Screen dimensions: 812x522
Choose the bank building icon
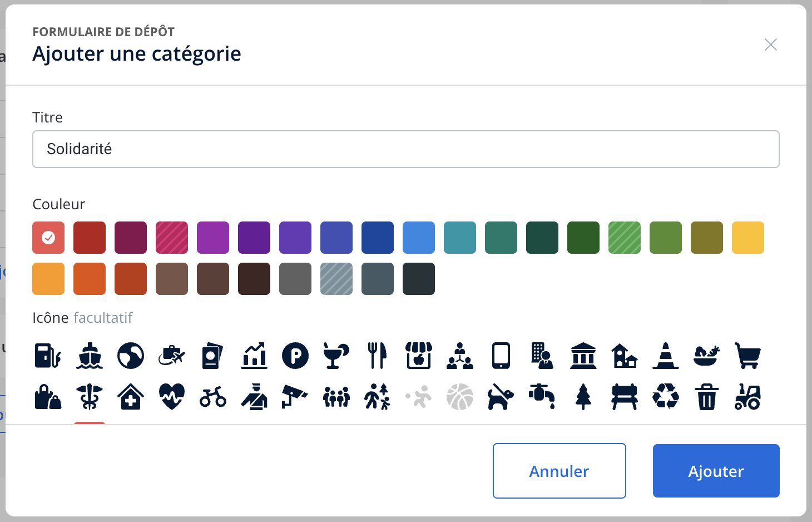[x=583, y=356]
